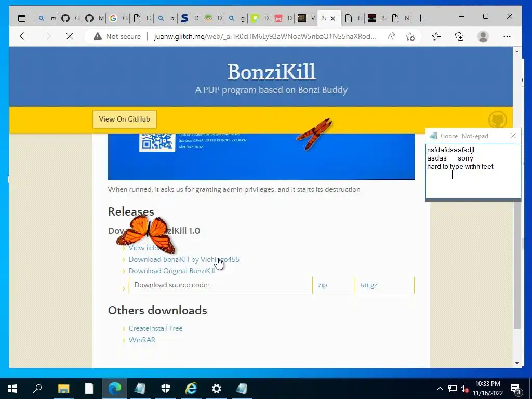
Task: Close the active BonziKill tab
Action: (333, 18)
